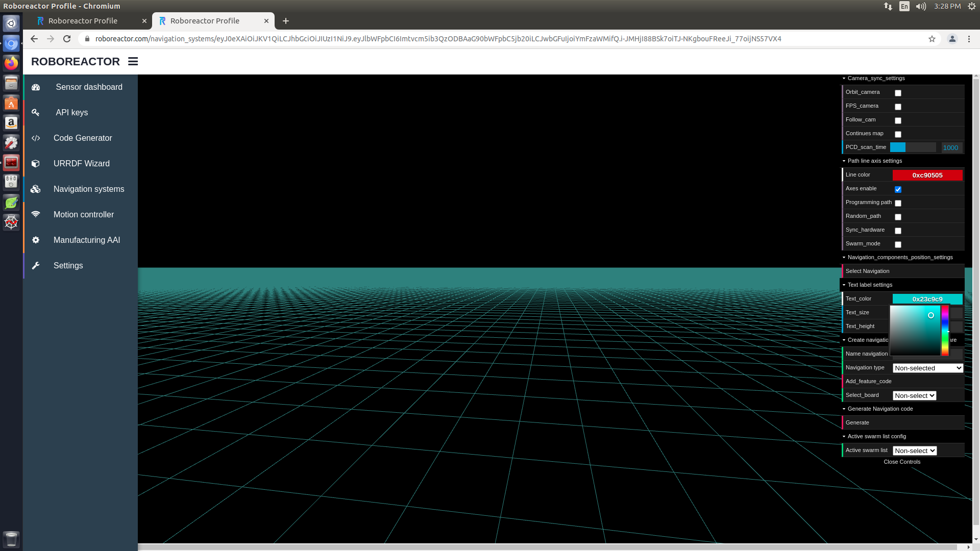Enable the Swarm_mode checkbox
980x551 pixels.
pos(898,244)
